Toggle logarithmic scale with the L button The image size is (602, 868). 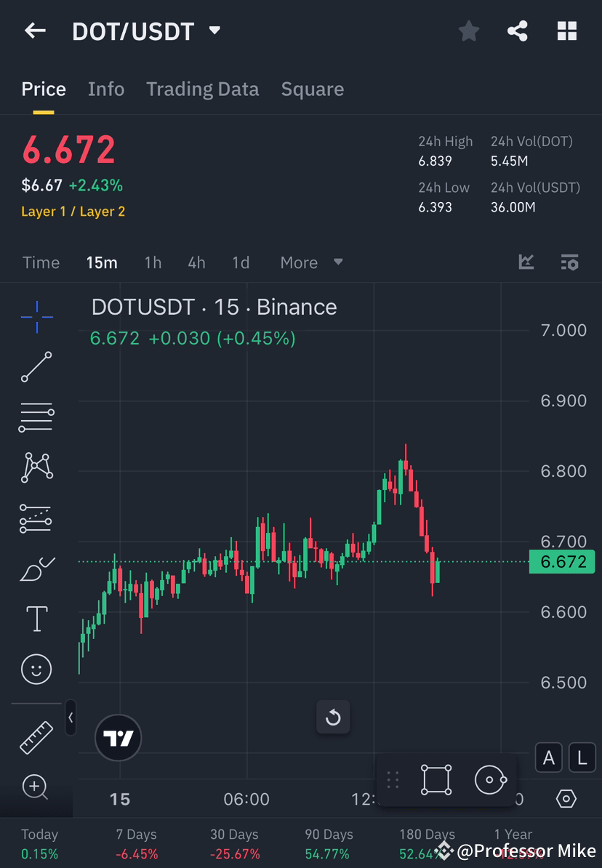(x=582, y=758)
